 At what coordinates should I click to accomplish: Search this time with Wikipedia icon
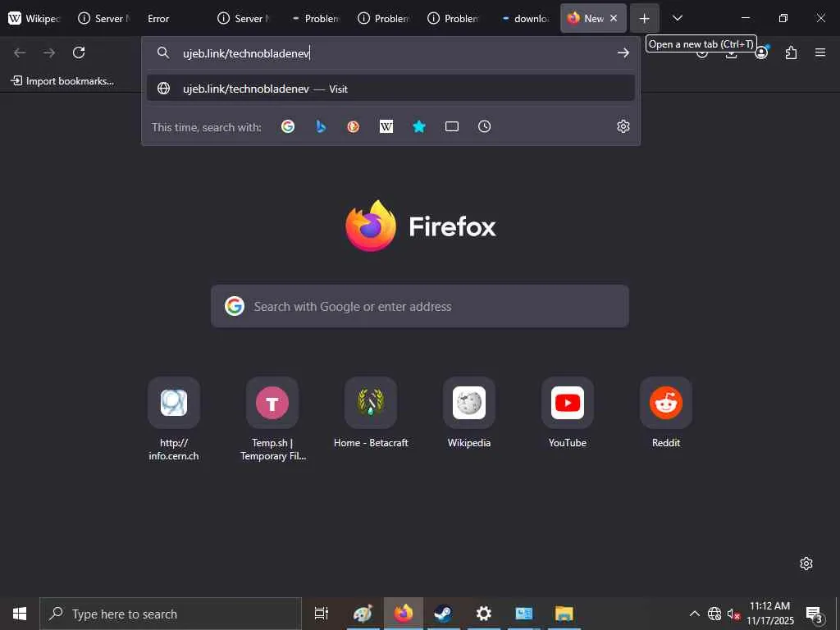click(x=386, y=126)
